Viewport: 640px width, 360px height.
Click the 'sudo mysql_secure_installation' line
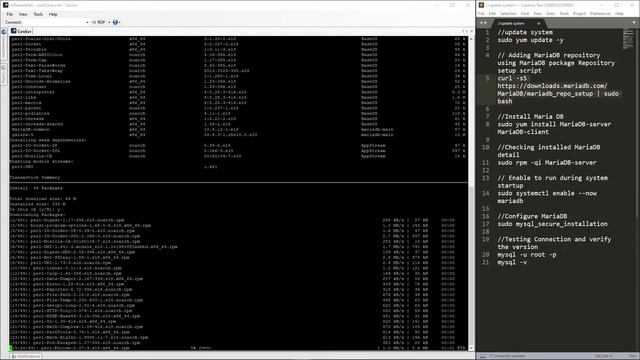tap(552, 224)
